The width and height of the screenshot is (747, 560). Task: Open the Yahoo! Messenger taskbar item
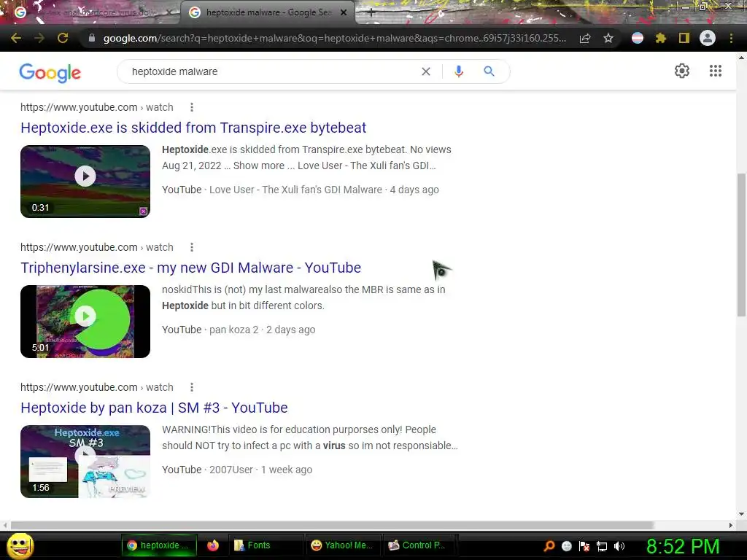pyautogui.click(x=342, y=545)
